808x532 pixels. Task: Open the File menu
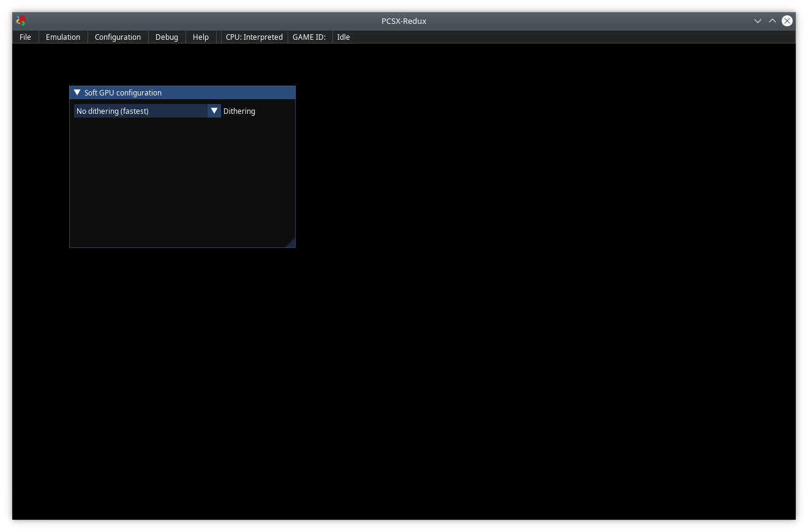[x=25, y=37]
